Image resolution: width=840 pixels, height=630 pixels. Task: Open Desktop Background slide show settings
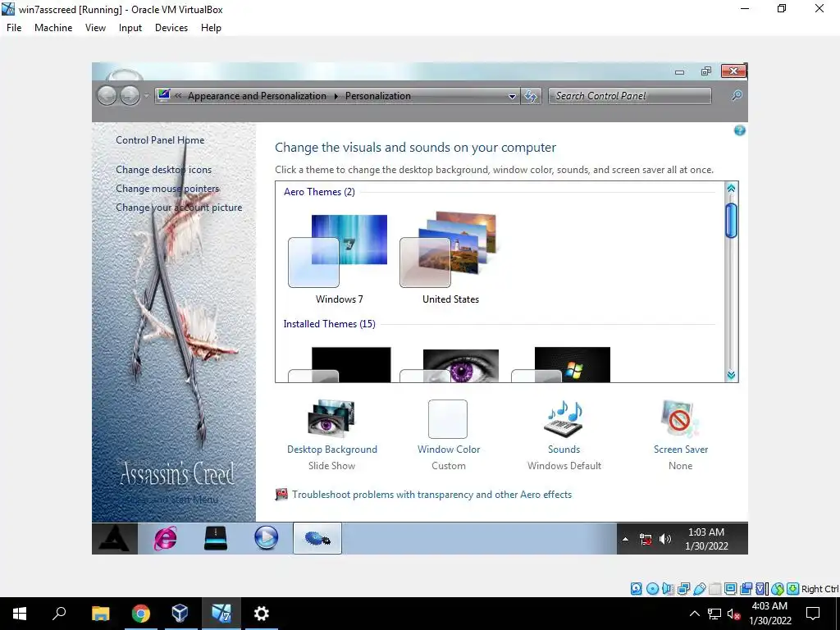331,419
